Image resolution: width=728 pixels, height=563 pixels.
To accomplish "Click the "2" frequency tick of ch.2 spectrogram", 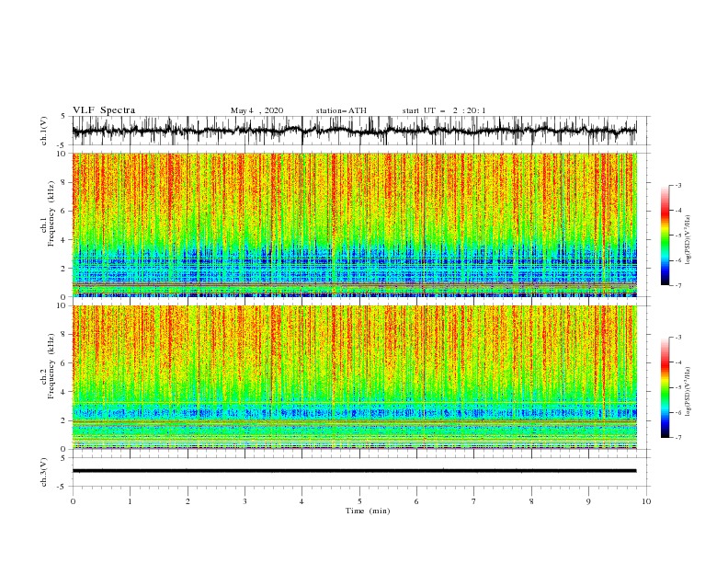I will pos(63,420).
